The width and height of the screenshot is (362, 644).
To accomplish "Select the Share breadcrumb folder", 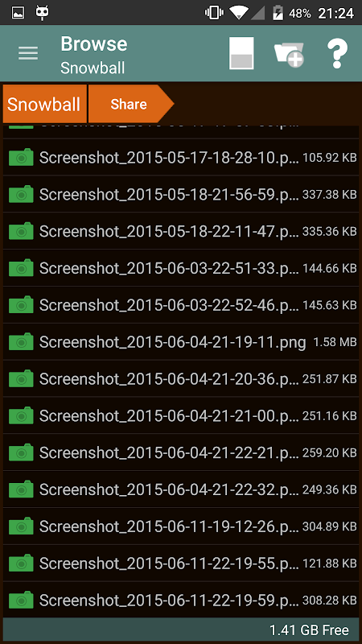I will 130,104.
